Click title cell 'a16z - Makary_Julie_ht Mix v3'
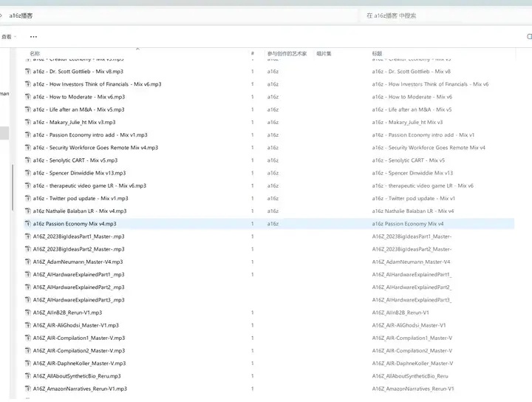 [x=407, y=122]
